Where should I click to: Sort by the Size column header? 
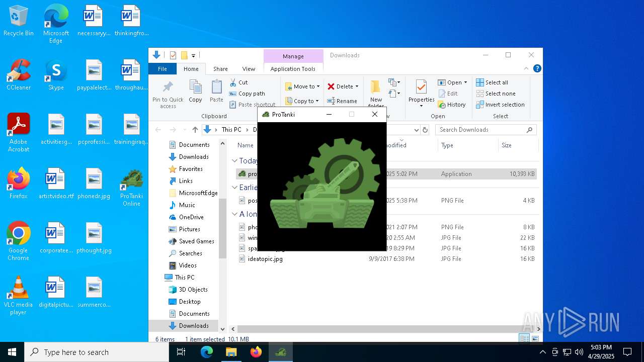coord(517,145)
